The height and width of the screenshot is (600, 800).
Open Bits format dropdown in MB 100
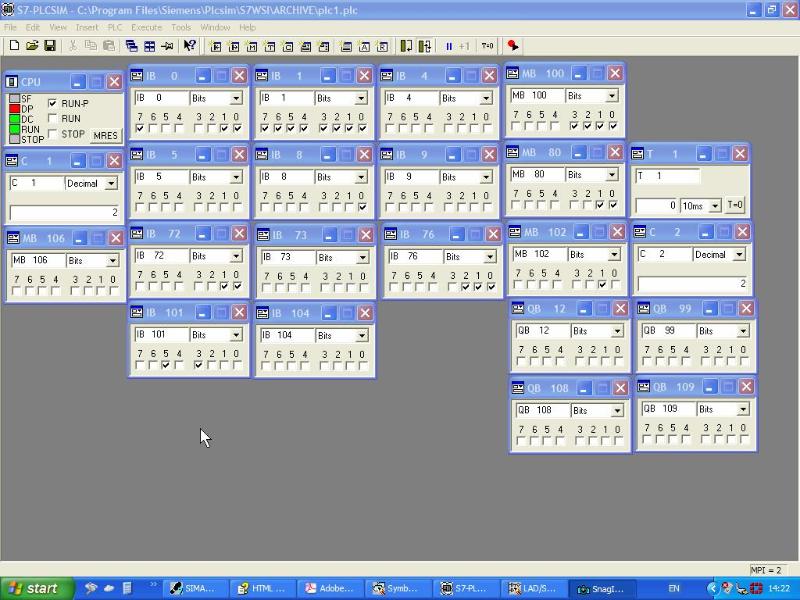pyautogui.click(x=612, y=96)
